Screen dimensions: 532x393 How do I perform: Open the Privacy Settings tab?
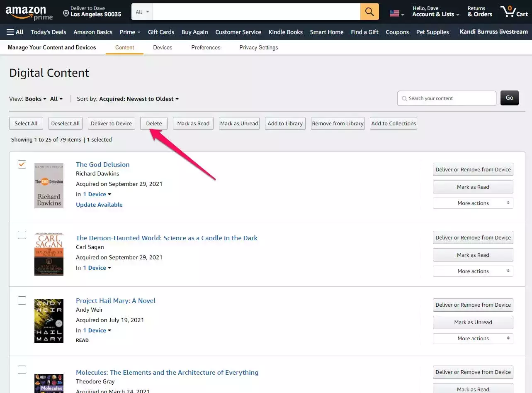259,47
